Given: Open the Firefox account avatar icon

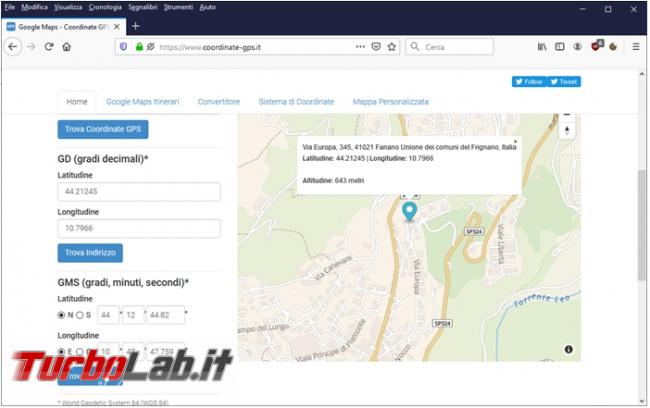Looking at the screenshot, I should click(577, 46).
